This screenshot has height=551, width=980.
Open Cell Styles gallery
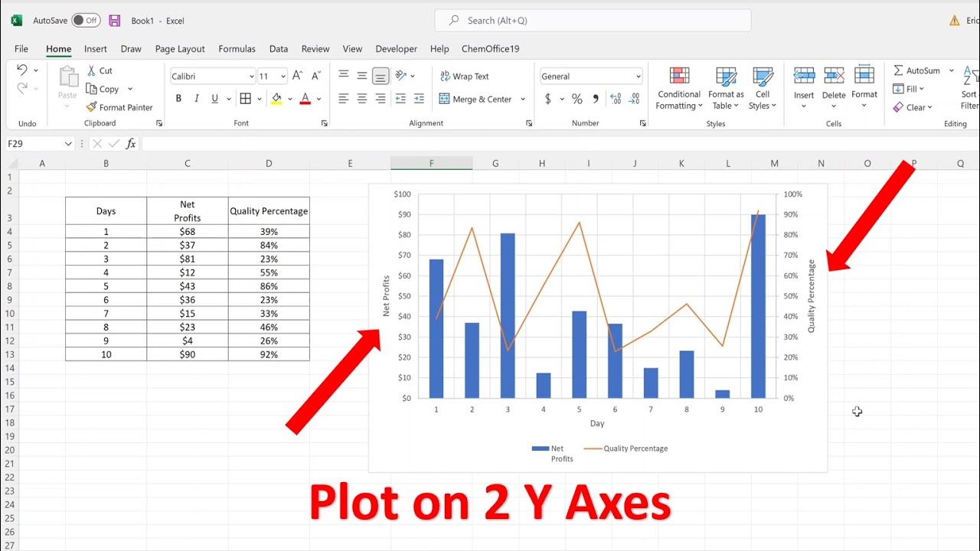(x=763, y=88)
